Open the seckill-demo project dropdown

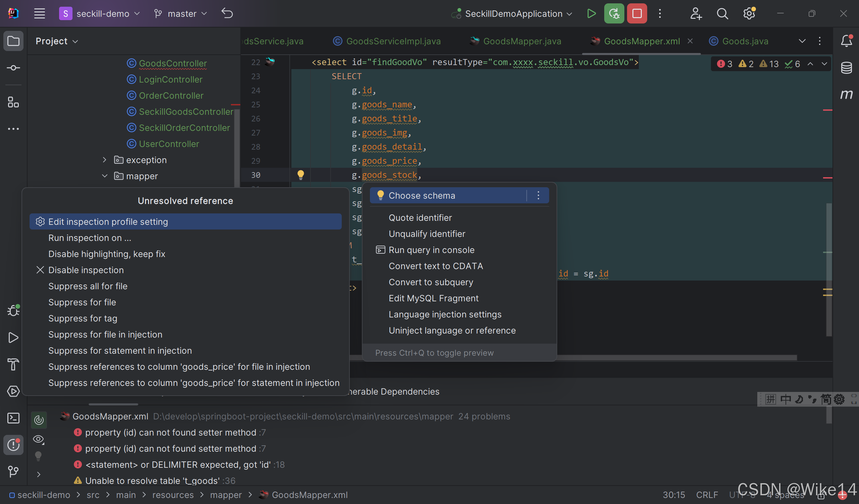[100, 14]
